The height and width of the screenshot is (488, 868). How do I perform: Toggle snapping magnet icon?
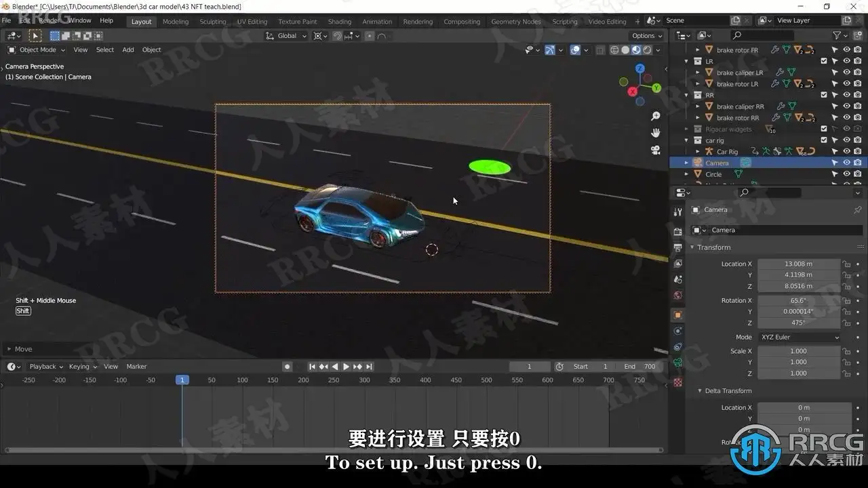click(x=337, y=36)
